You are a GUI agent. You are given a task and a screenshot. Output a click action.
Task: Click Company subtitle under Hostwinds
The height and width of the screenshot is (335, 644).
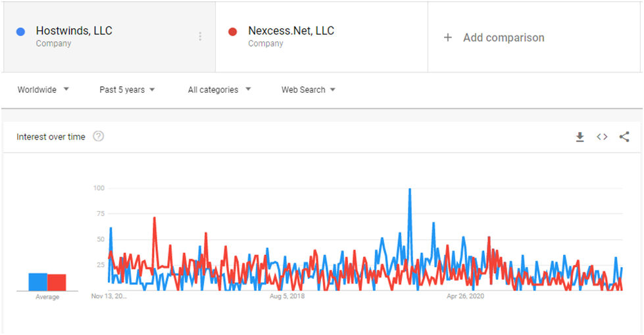[53, 43]
